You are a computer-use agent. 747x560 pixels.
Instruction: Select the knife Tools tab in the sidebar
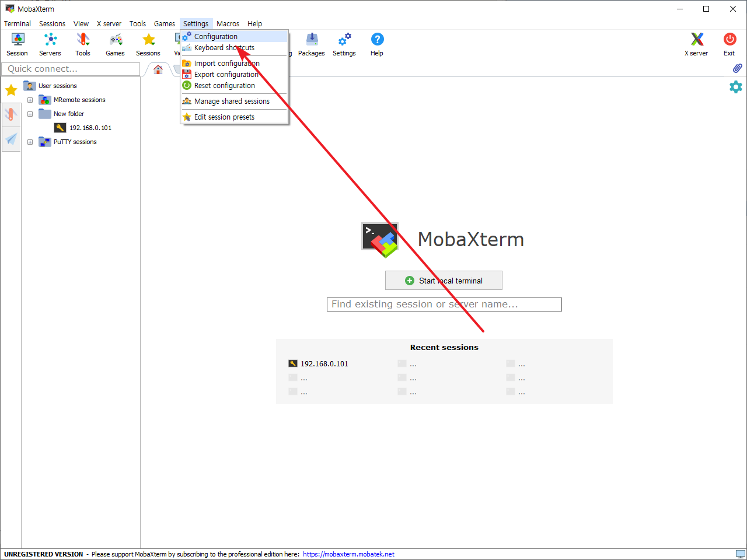(11, 114)
